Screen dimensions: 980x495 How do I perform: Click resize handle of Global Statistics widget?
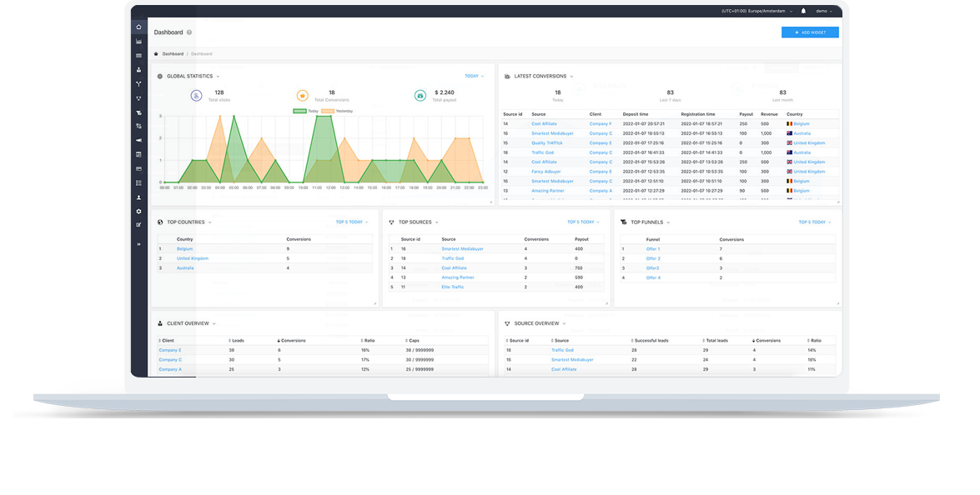click(490, 202)
